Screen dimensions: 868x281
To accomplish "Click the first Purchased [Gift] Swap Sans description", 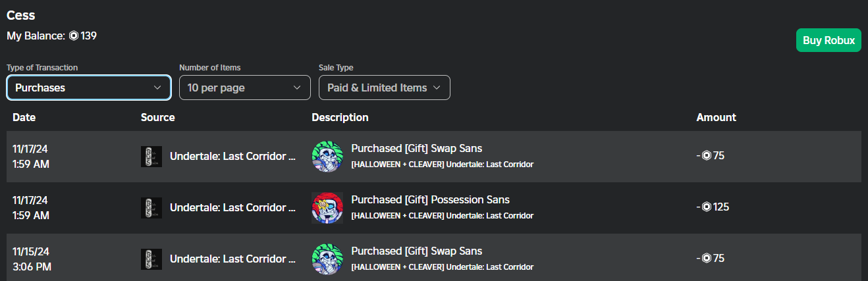I will (x=416, y=149).
